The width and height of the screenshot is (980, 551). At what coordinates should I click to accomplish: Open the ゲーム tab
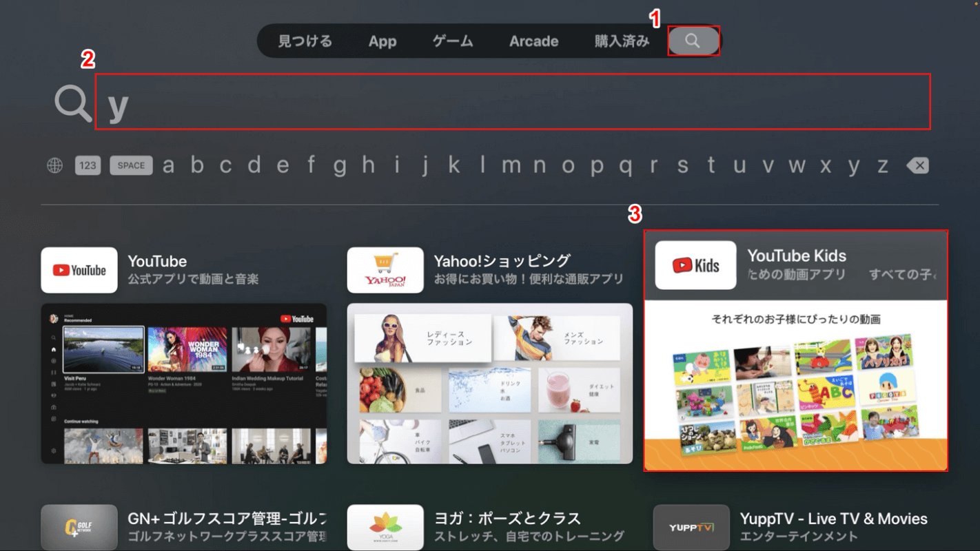[453, 41]
